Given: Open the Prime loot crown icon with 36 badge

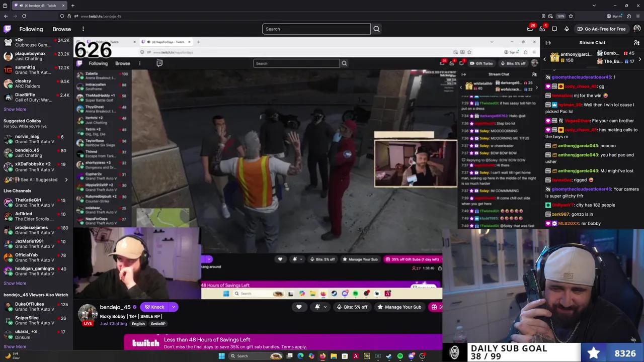Looking at the screenshot, I should (x=530, y=29).
